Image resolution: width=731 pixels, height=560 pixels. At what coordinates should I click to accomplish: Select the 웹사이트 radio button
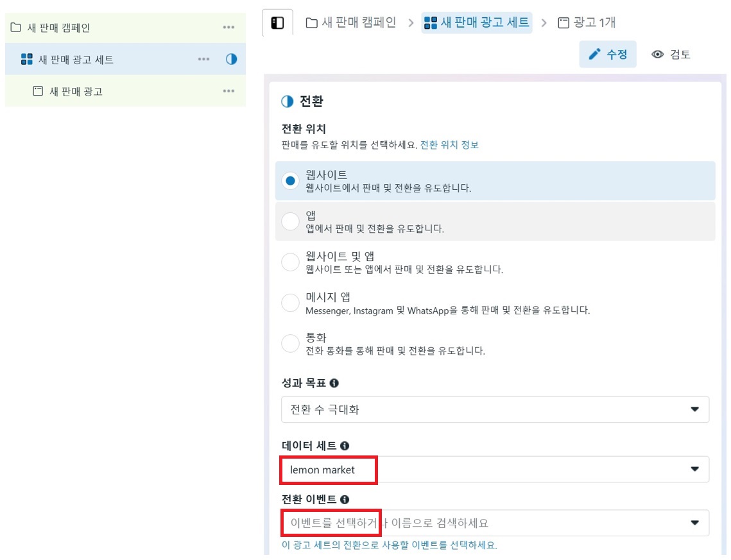pos(290,181)
